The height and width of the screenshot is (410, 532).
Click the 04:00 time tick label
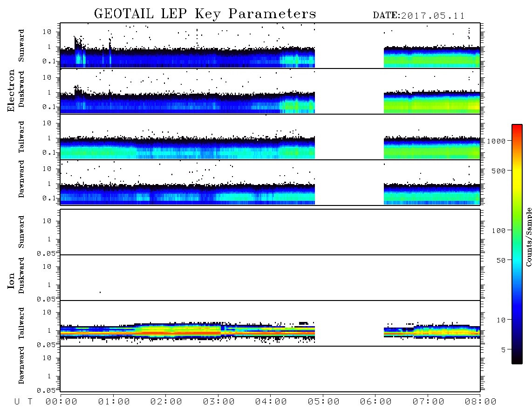point(271,402)
